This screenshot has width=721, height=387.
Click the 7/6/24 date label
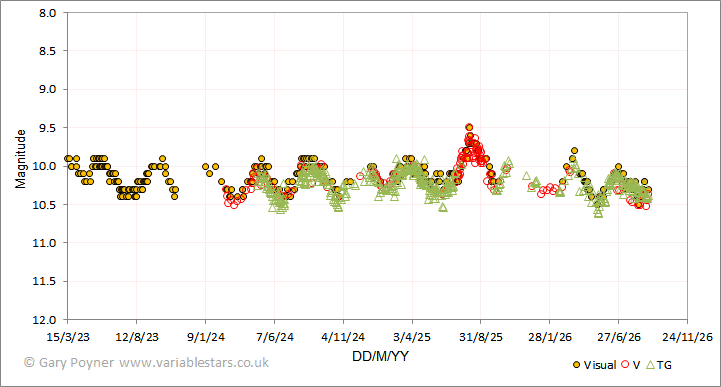tap(275, 337)
